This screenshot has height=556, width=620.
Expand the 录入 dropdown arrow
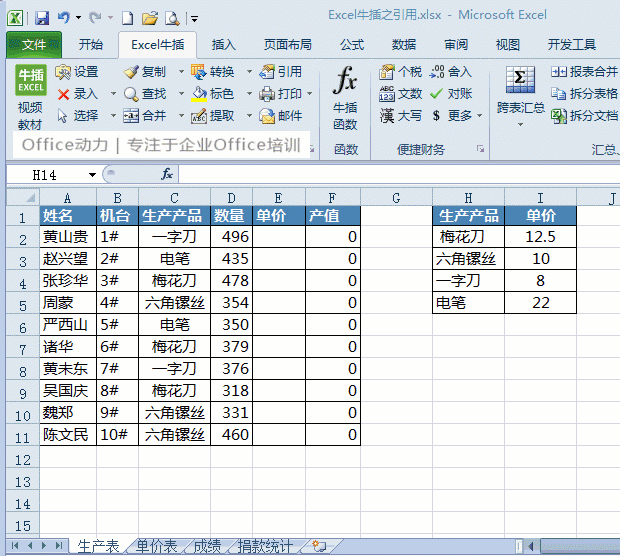[113, 94]
